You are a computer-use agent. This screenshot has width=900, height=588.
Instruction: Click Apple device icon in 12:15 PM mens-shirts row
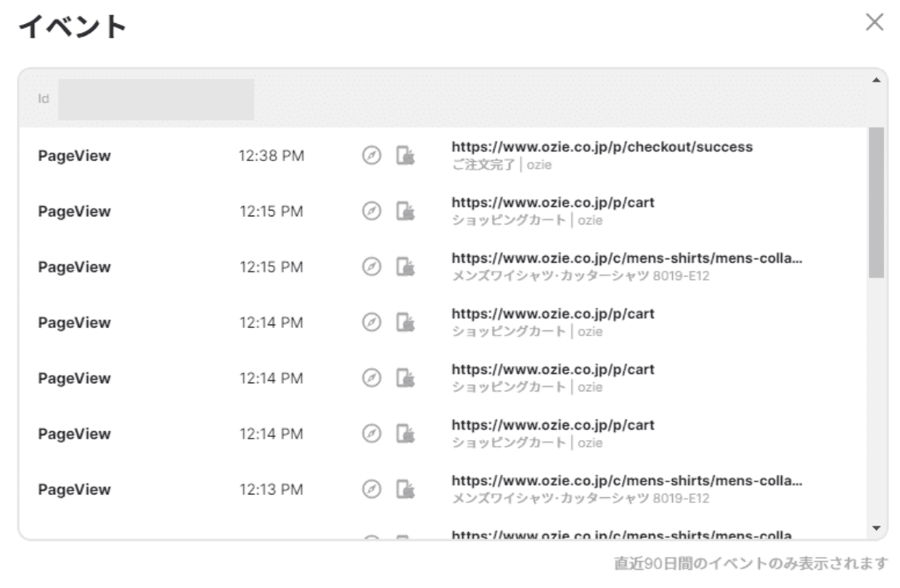point(405,267)
